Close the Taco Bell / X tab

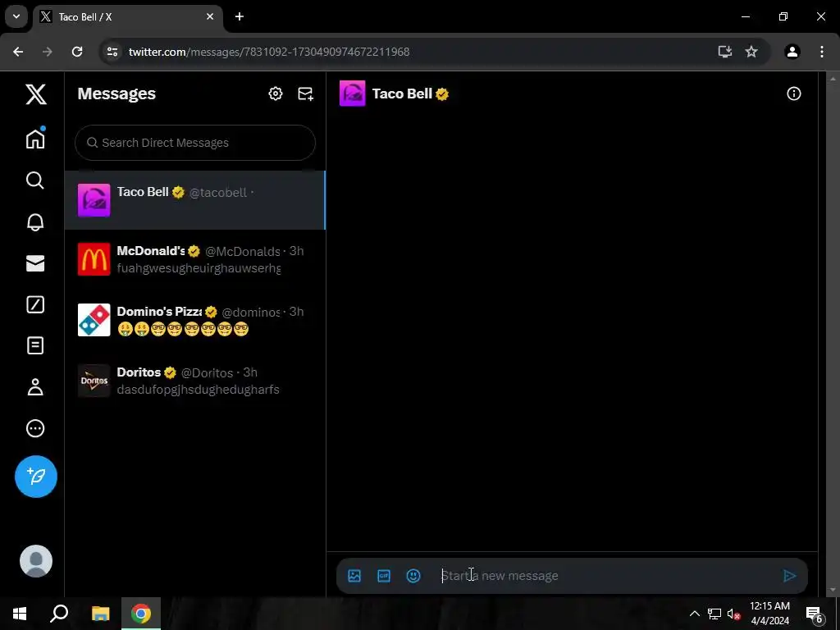[x=210, y=16]
